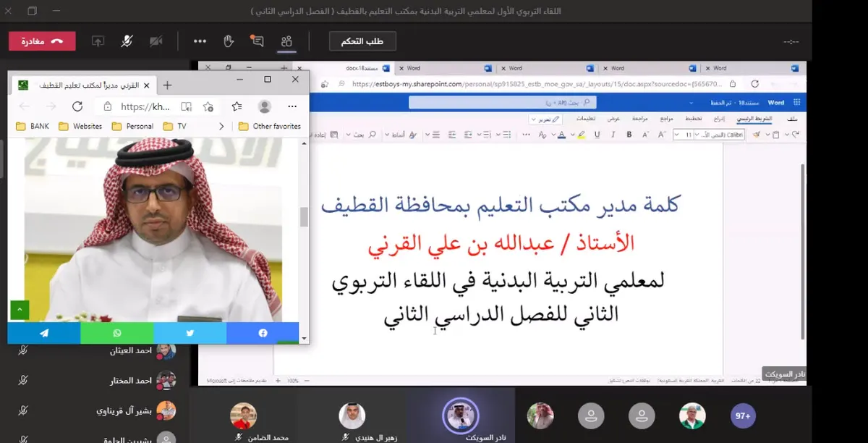
Task: Share article via Twitter button
Action: [x=190, y=333]
